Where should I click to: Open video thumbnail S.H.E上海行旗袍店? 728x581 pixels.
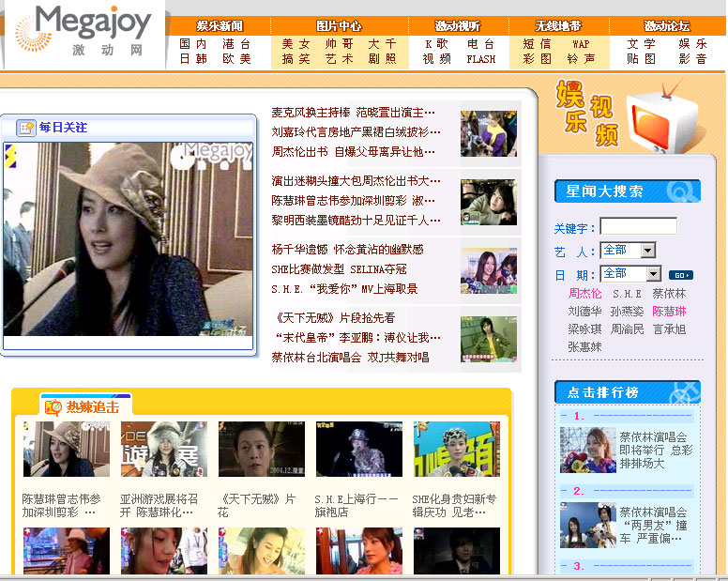(x=359, y=449)
